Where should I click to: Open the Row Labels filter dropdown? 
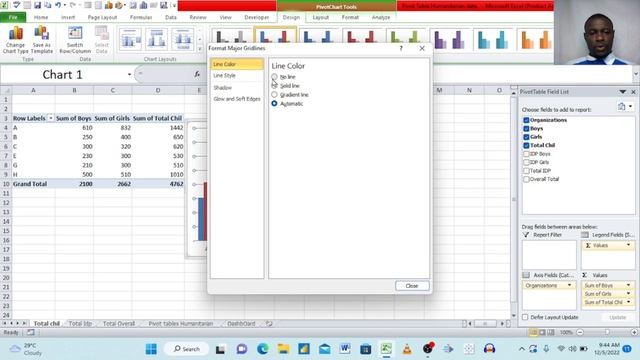click(x=51, y=118)
